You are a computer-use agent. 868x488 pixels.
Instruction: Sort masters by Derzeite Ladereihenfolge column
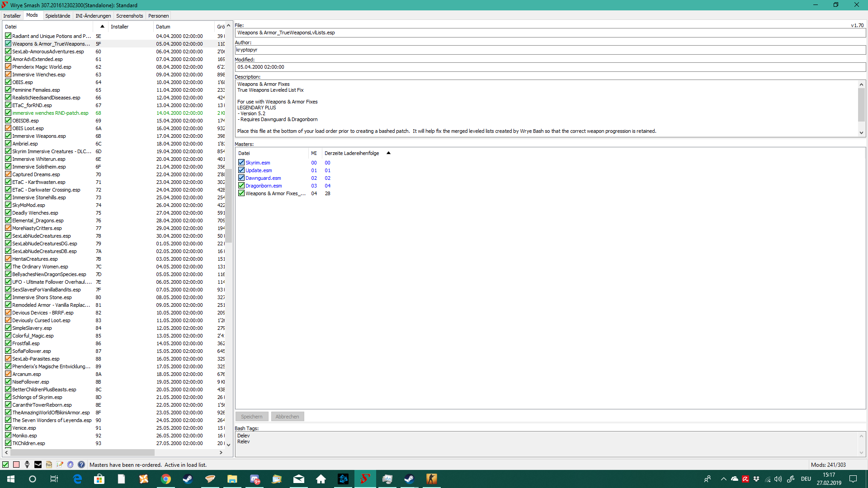[357, 153]
